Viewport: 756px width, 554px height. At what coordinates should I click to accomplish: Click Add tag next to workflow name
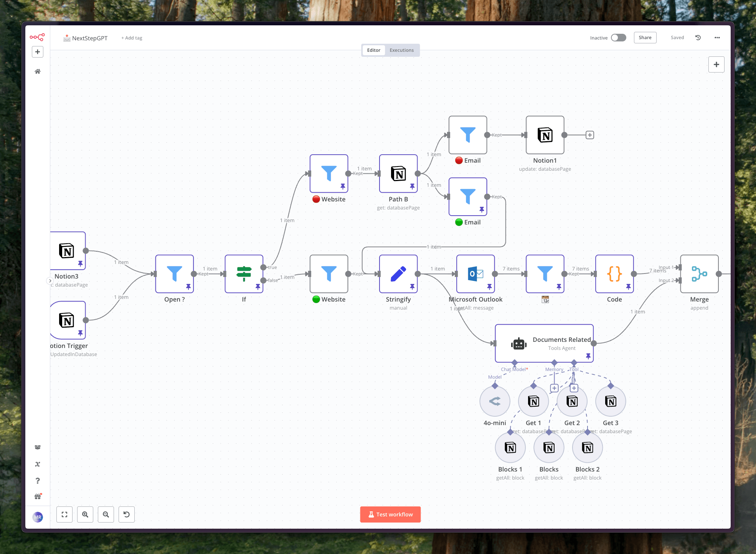132,38
